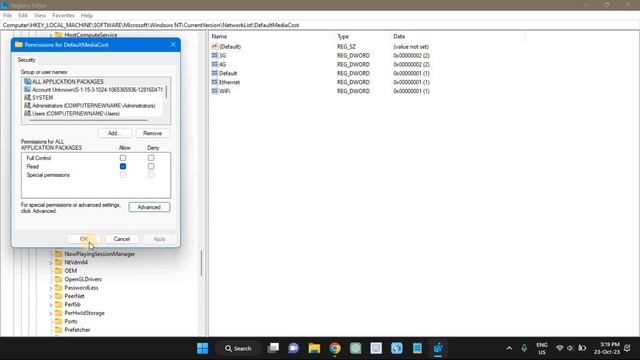Click the (Default) string value icon

pos(215,46)
